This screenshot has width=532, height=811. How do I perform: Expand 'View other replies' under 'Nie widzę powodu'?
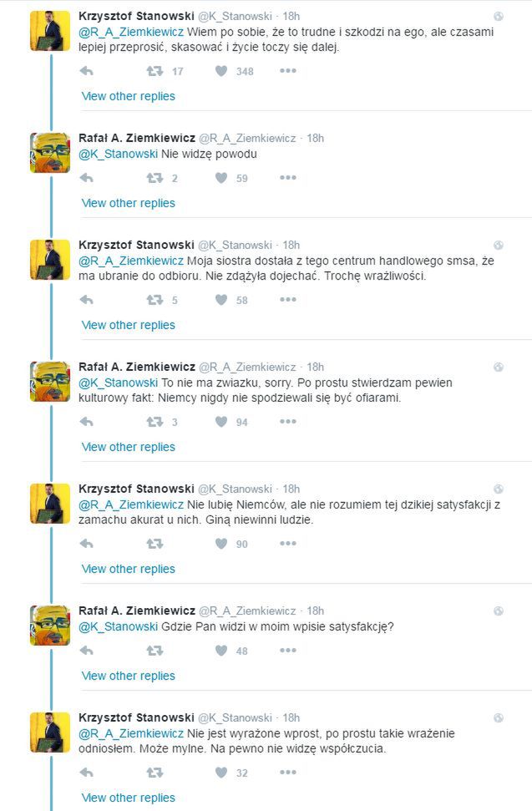[x=128, y=203]
